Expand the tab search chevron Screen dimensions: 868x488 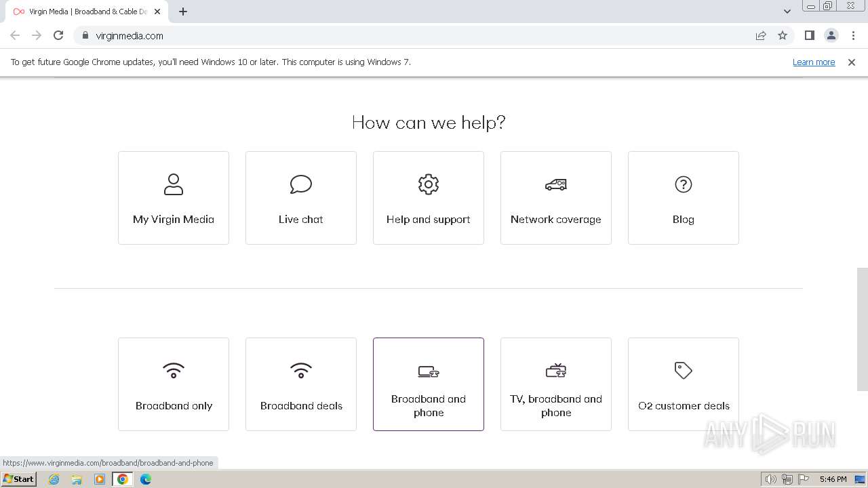787,12
